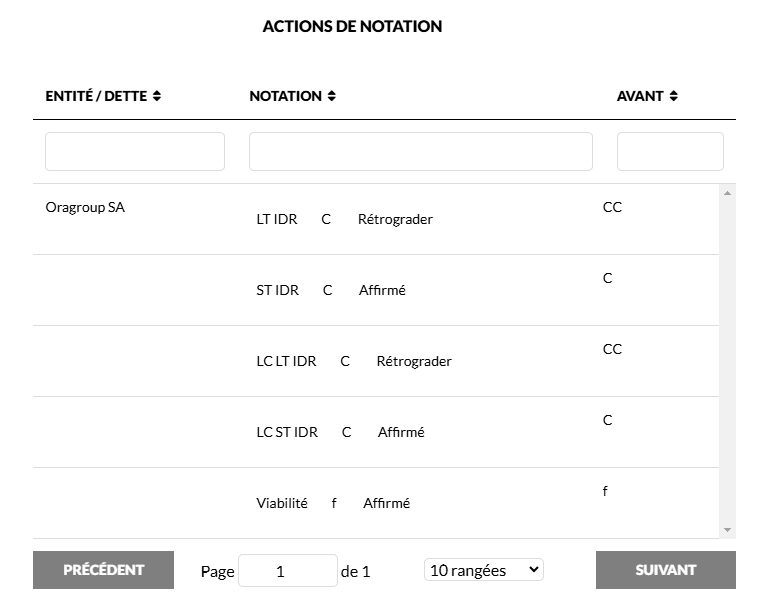
Task: Click sort icon beside NOTATION header
Action: tap(332, 96)
